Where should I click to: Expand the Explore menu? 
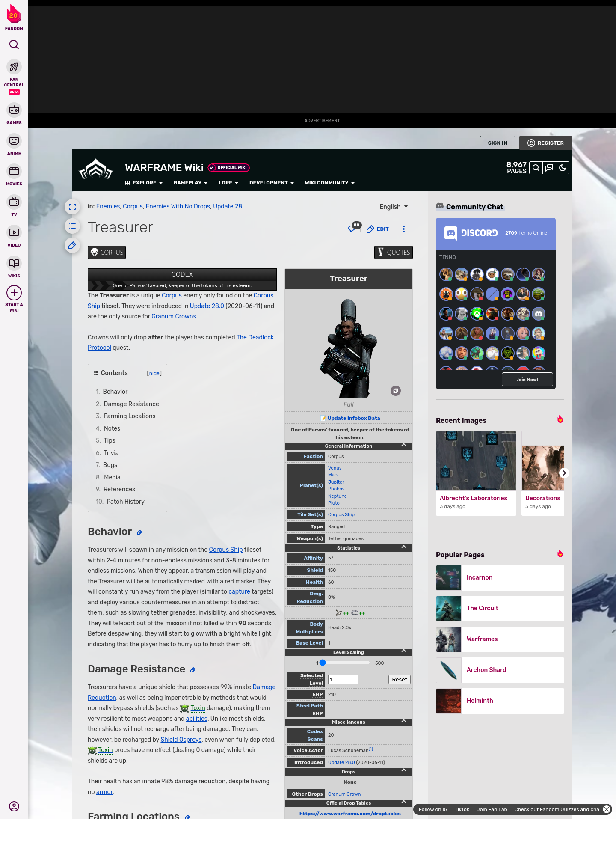tap(144, 183)
